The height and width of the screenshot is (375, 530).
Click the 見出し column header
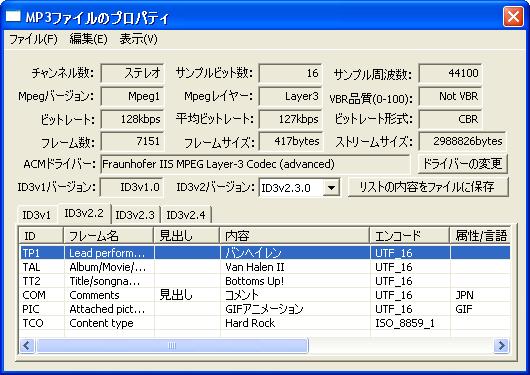(186, 236)
